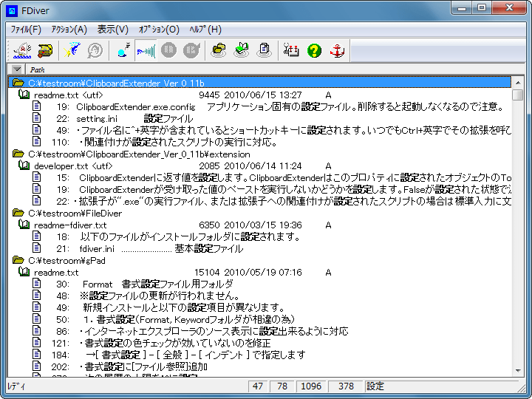Select readme-fdiver.txt file row
Viewport: 532px width, 399px height.
(259, 225)
